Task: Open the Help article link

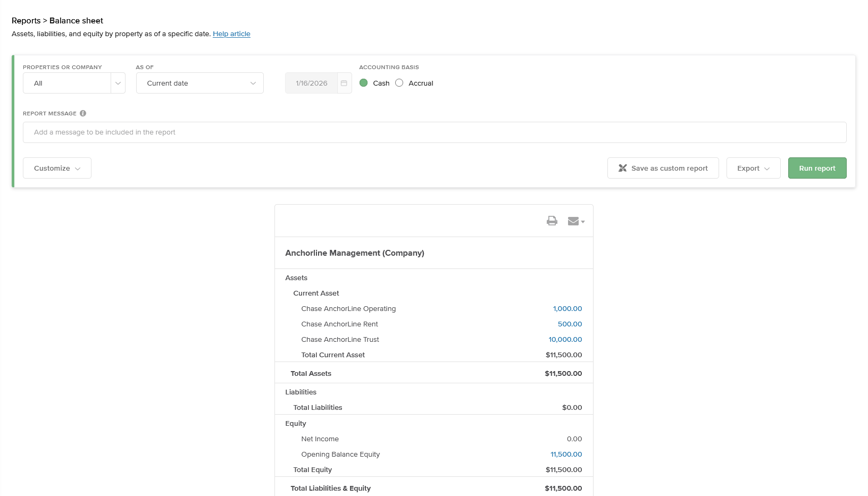Action: (231, 33)
